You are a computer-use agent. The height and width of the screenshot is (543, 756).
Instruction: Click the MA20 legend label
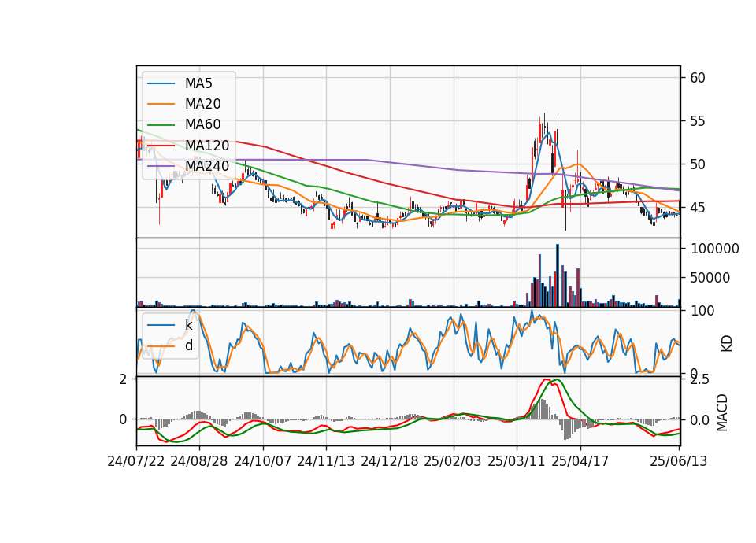pos(203,104)
